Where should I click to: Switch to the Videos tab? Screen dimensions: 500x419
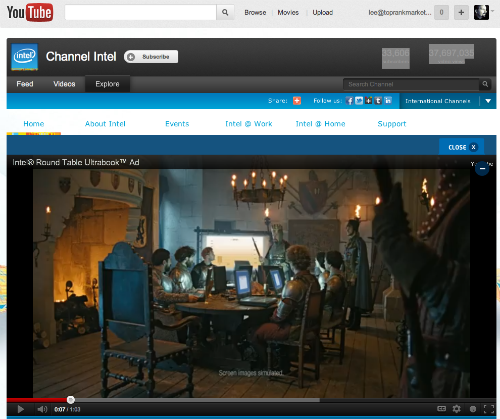[x=64, y=84]
